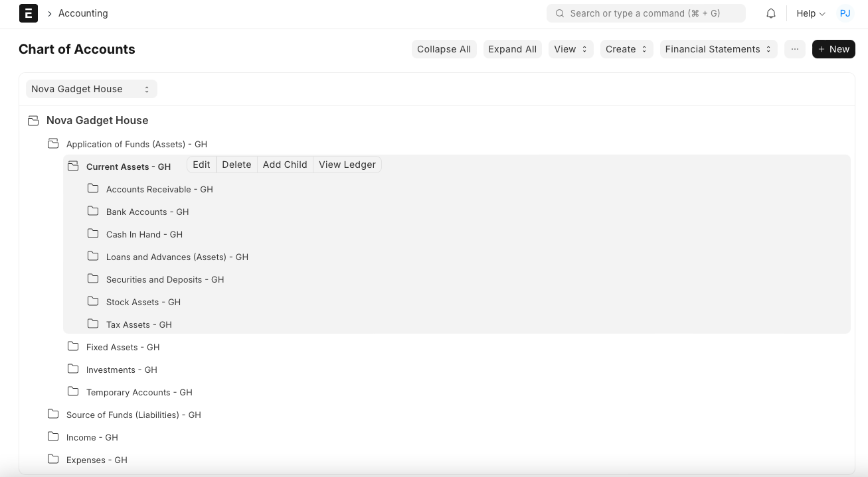Screen dimensions: 868x477
Task: Open the three-dots more options menu
Action: click(794, 49)
